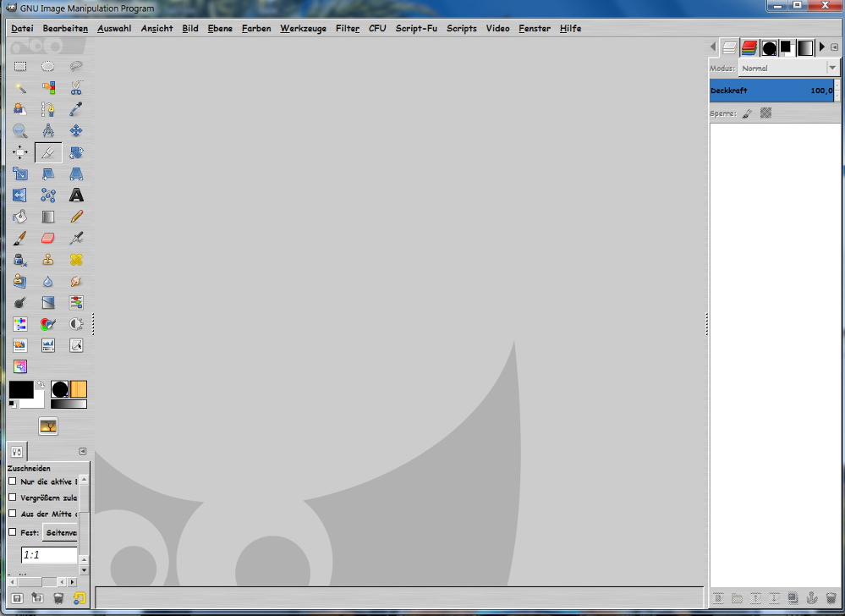Select the Pencil tool
845x616 pixels.
click(x=76, y=217)
